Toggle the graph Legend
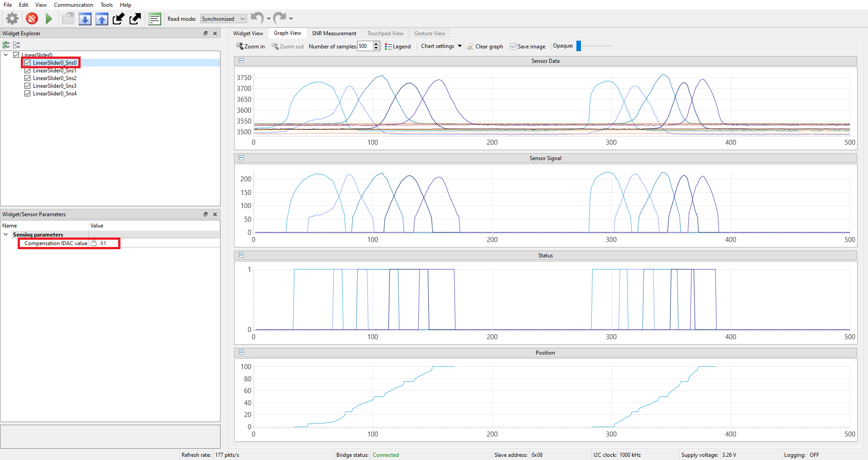This screenshot has width=868, height=460. 398,46
